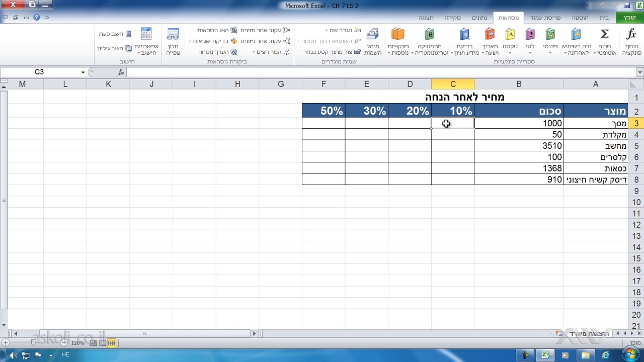The height and width of the screenshot is (362, 644).
Task: Expand the Name Box dropdown arrow
Action: coord(83,72)
